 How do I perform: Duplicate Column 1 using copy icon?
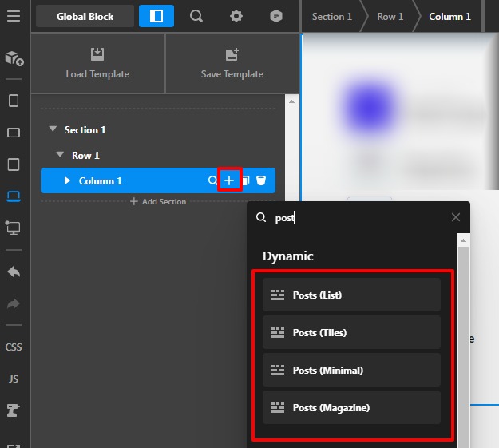pos(246,181)
